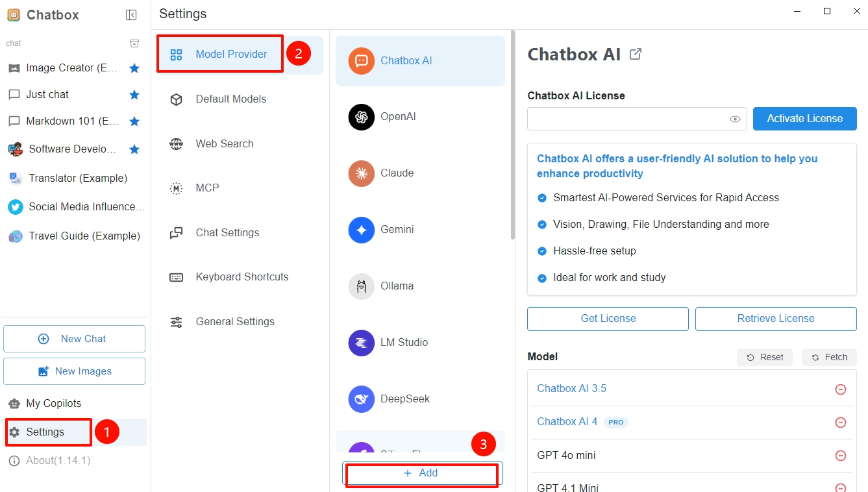Reset the model list

(x=765, y=357)
